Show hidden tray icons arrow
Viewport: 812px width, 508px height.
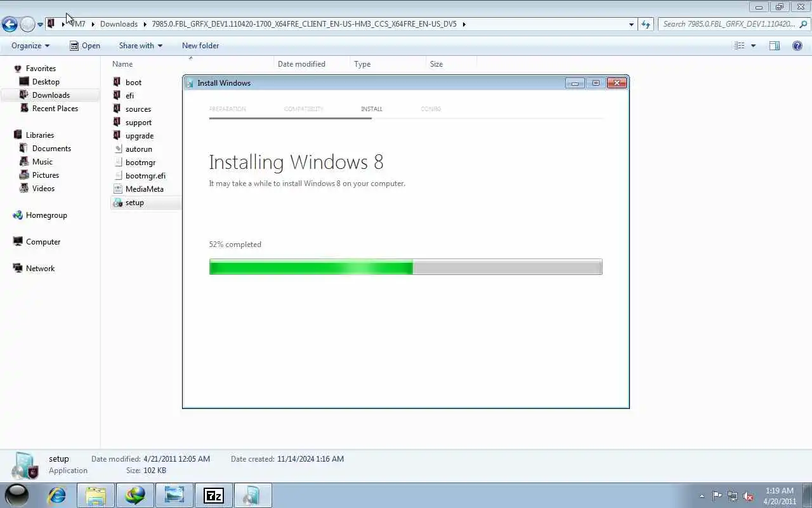tap(702, 497)
